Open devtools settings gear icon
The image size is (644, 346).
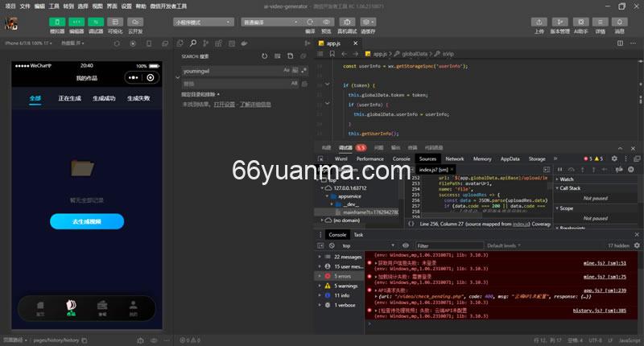(614, 159)
